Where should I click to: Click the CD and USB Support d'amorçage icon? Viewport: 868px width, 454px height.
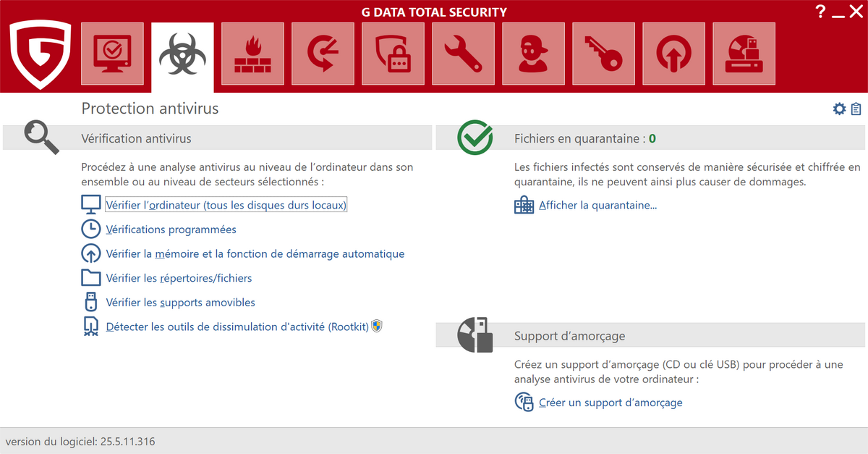click(x=475, y=335)
